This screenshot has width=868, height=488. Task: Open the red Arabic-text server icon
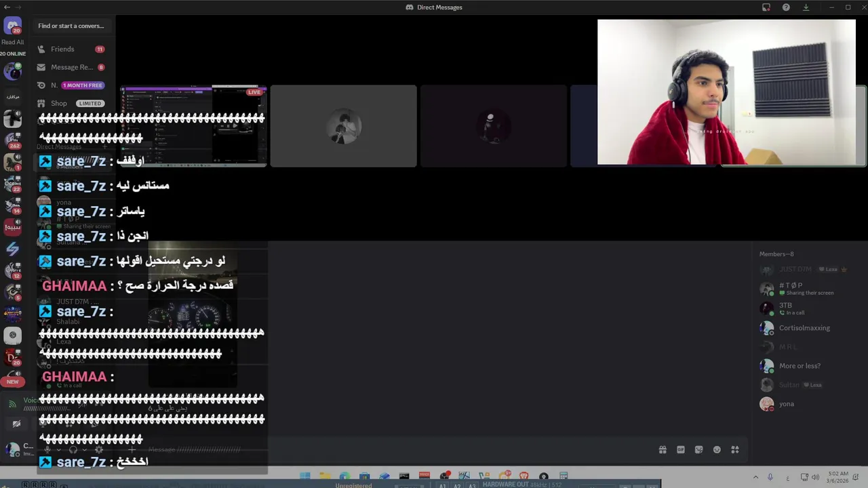pos(12,226)
